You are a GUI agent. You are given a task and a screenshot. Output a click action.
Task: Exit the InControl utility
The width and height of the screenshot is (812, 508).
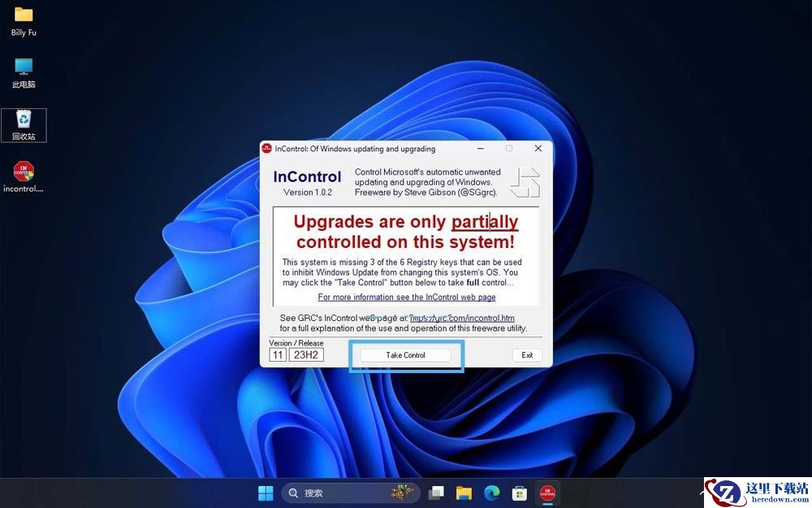point(527,355)
